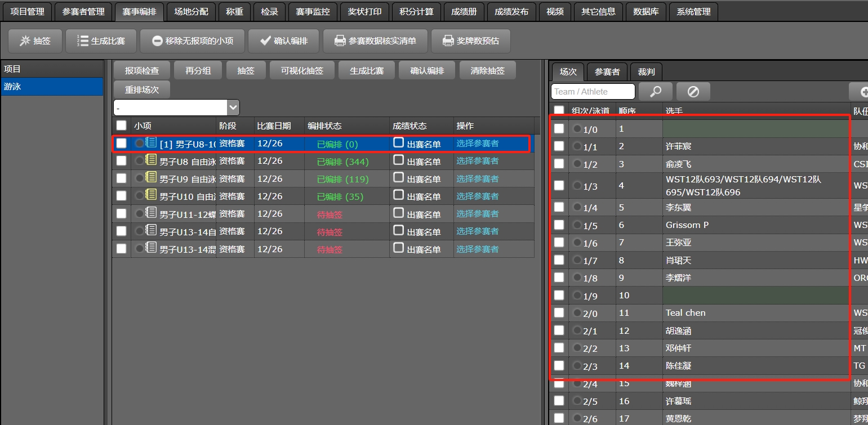Tick the checkbox for 男子U8 自由泳 row
The width and height of the screenshot is (868, 425).
pos(121,161)
